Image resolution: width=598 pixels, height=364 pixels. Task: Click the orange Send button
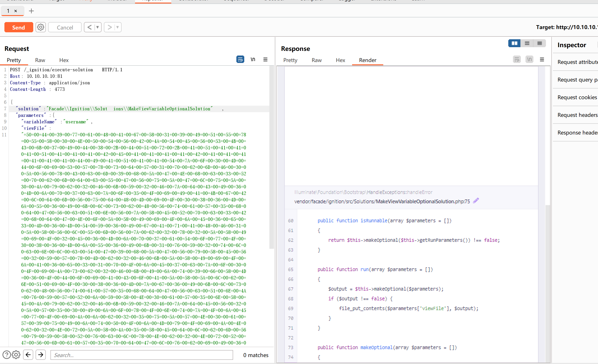[x=18, y=27]
